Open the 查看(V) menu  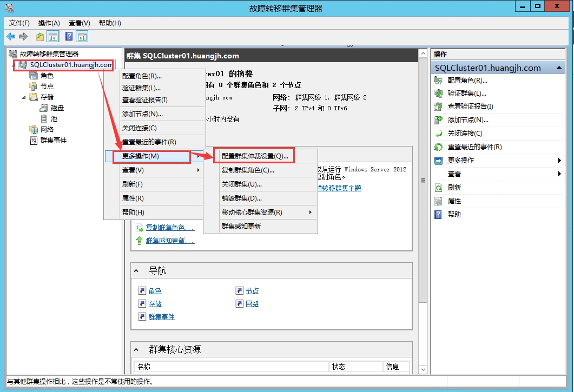[x=80, y=23]
